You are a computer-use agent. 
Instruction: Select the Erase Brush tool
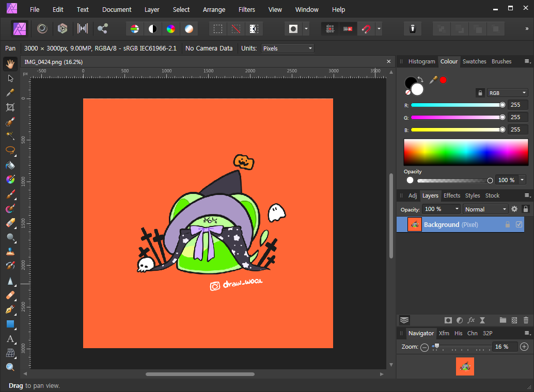(10, 223)
